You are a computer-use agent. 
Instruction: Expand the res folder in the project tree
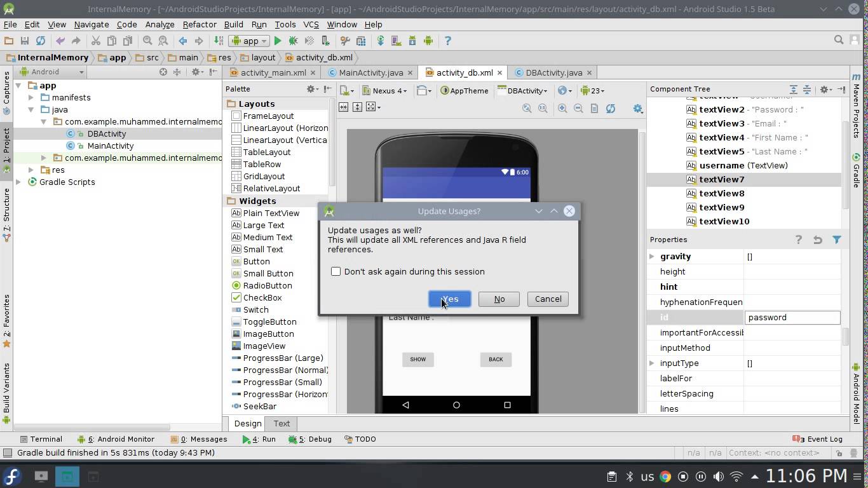pyautogui.click(x=31, y=170)
